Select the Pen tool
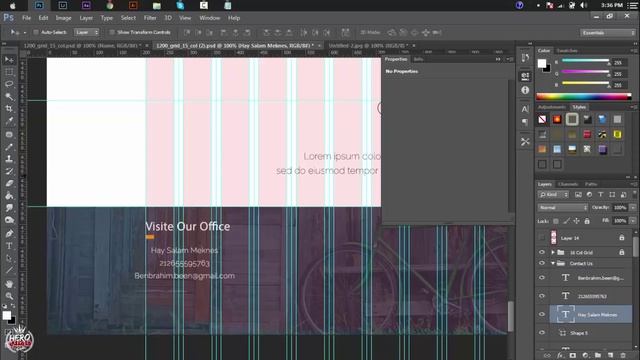Screen dimensions: 640x360 pos(9,233)
